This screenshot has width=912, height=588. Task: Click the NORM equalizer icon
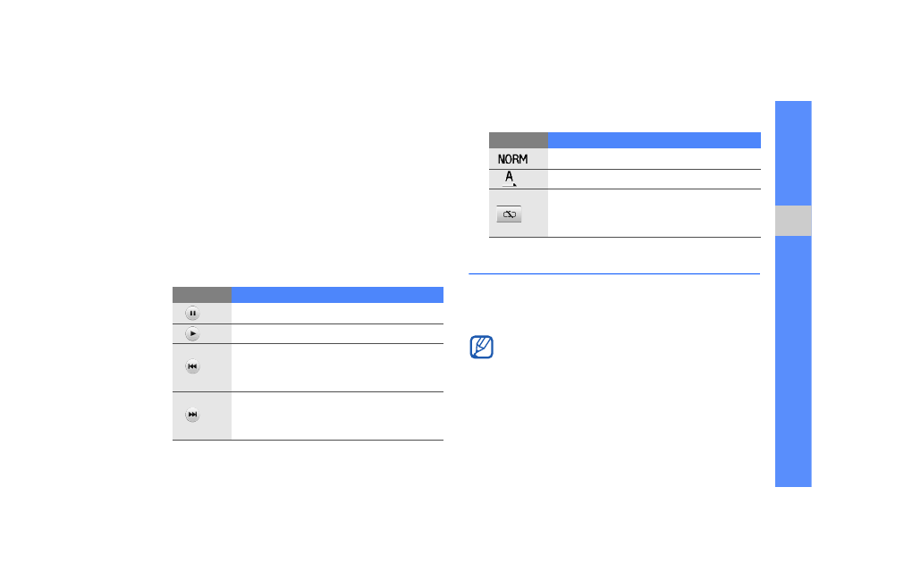[x=512, y=159]
